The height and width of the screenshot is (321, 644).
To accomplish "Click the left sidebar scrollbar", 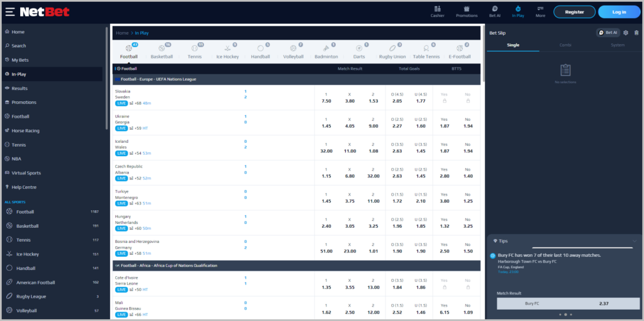I will [107, 78].
